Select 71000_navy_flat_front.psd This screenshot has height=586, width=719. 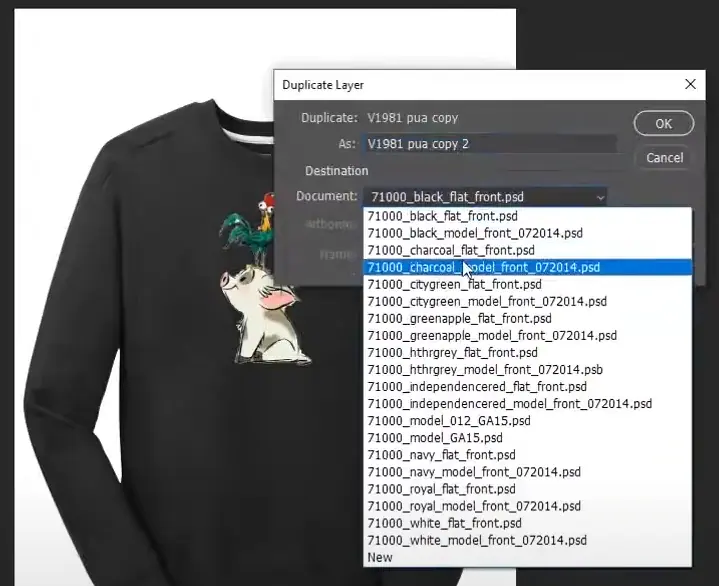527,455
